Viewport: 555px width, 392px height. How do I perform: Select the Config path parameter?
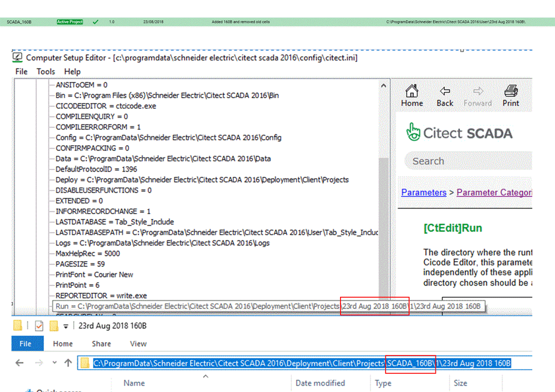[169, 138]
